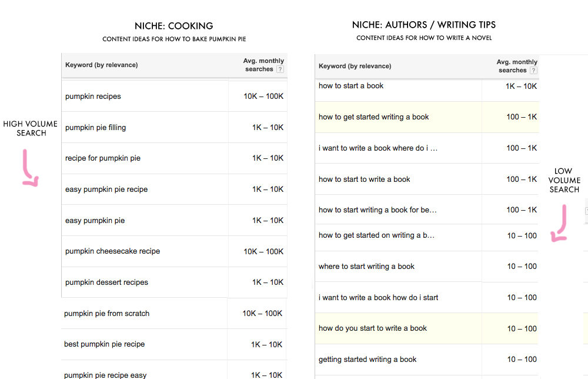Image resolution: width=588 pixels, height=379 pixels.
Task: Select the keyword 'pumpkin pie from scratch'
Action: coord(106,313)
